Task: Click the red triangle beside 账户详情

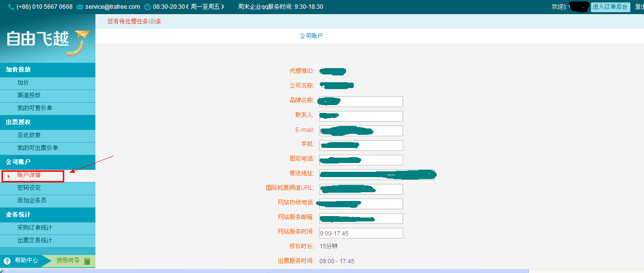Action: (x=9, y=176)
